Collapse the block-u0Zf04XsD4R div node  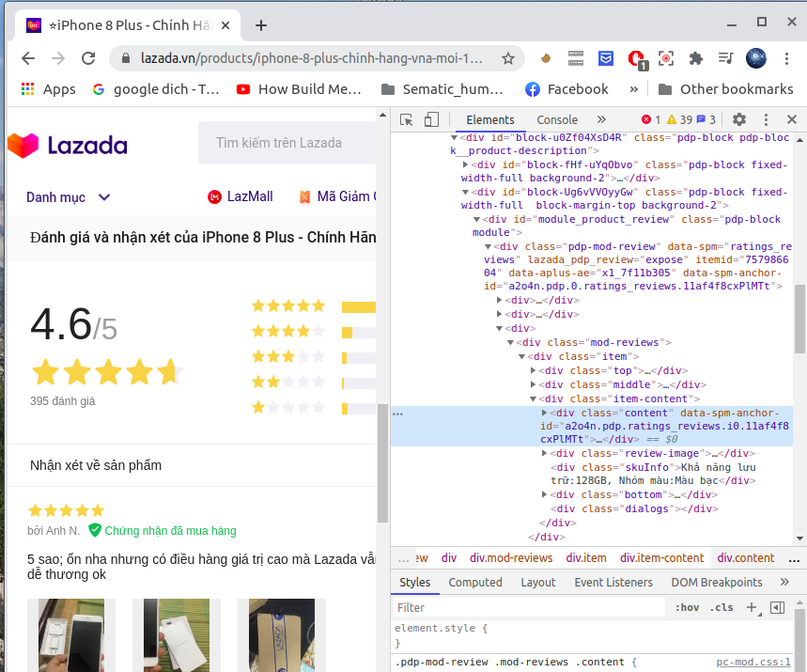[454, 137]
